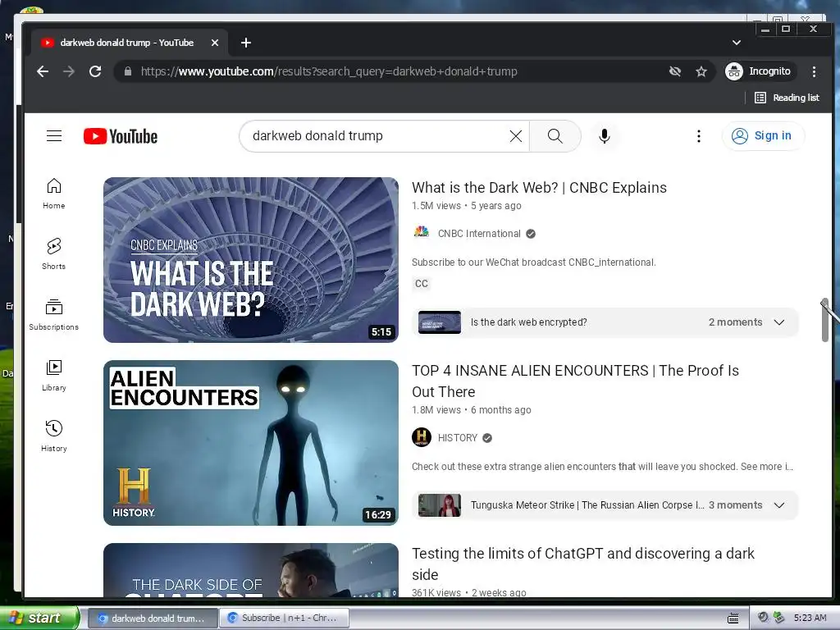Open TOP 4 INSANE ALIEN ENCOUNTERS title
This screenshot has width=840, height=630.
[x=575, y=381]
